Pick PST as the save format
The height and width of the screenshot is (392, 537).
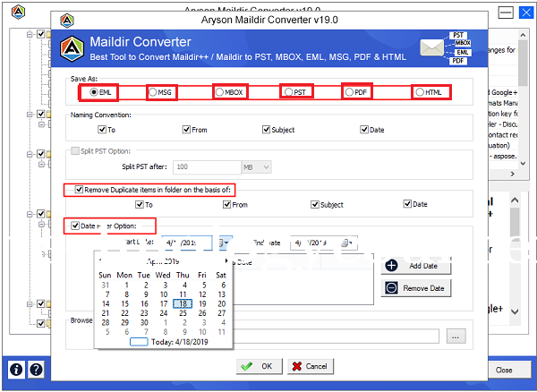coord(289,92)
